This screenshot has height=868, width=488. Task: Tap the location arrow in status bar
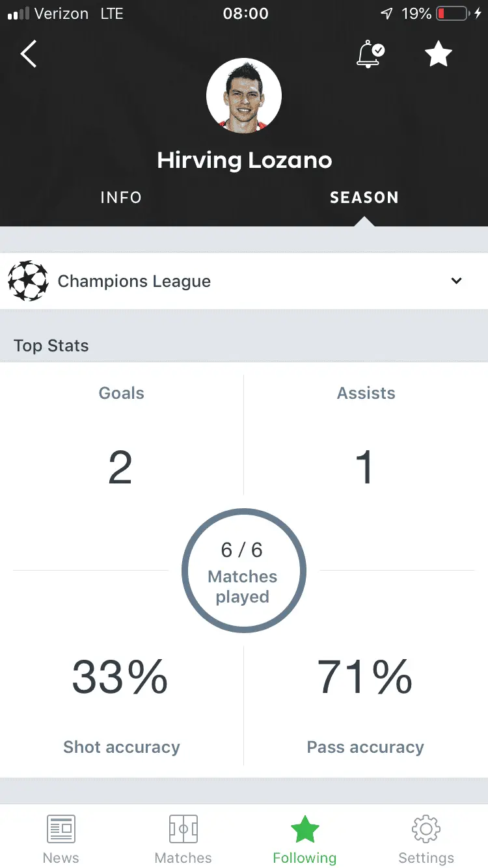click(x=386, y=14)
